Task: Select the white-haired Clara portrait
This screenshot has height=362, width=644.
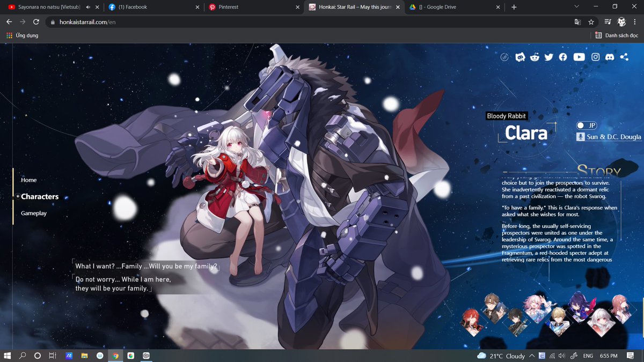Action: [600, 322]
